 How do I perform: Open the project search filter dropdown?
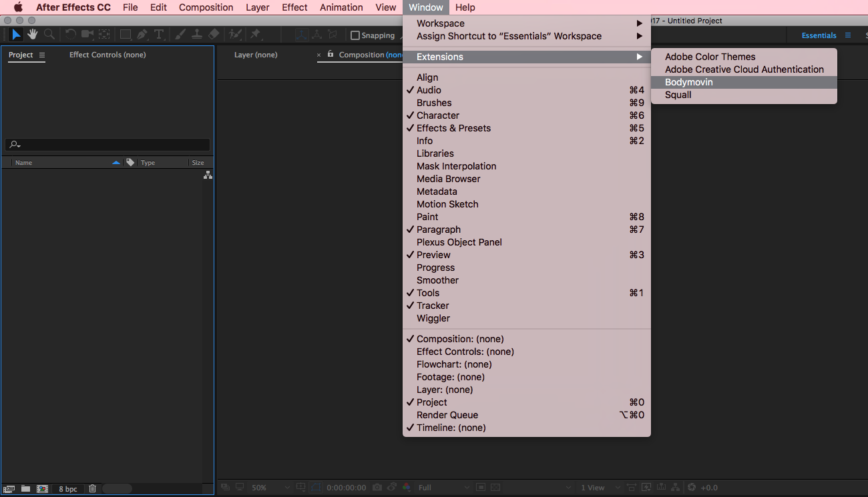pos(15,145)
